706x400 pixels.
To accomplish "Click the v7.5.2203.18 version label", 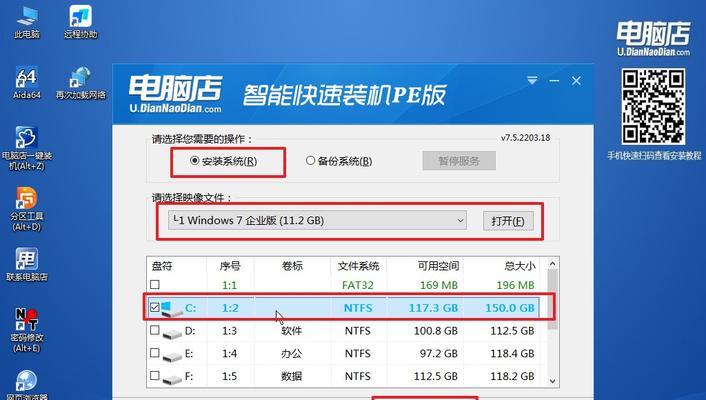I will click(x=525, y=138).
